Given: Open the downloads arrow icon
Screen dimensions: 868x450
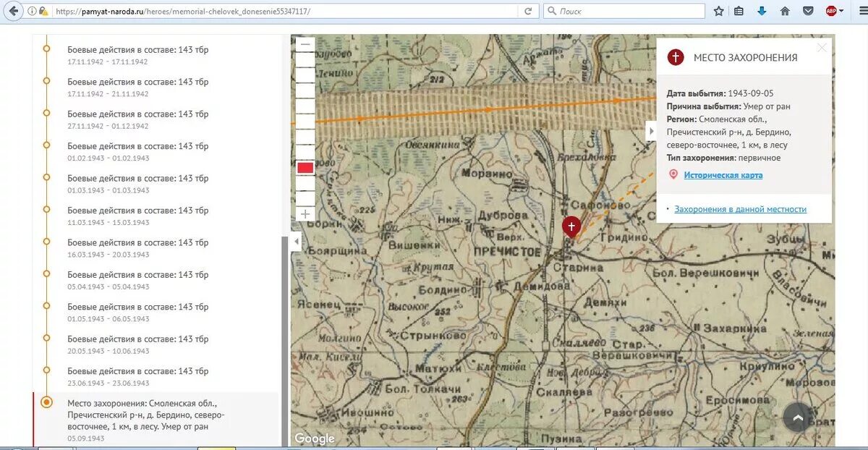Looking at the screenshot, I should pyautogui.click(x=762, y=11).
